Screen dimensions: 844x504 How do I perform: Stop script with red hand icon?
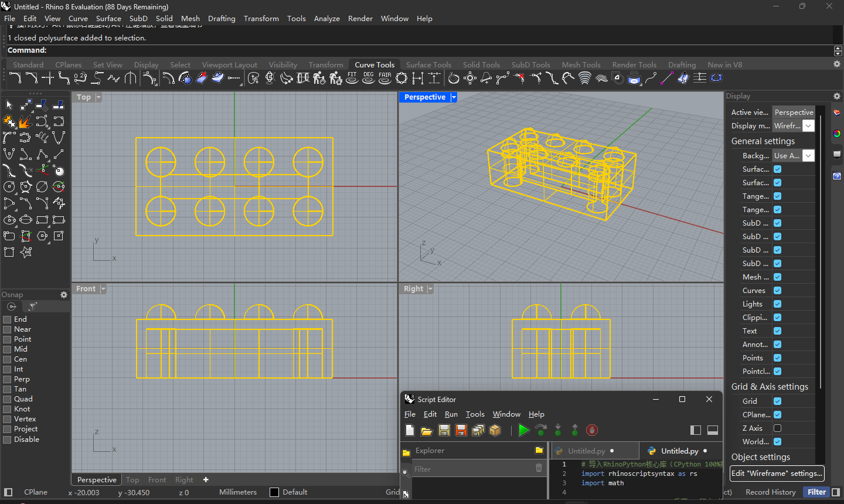(592, 431)
